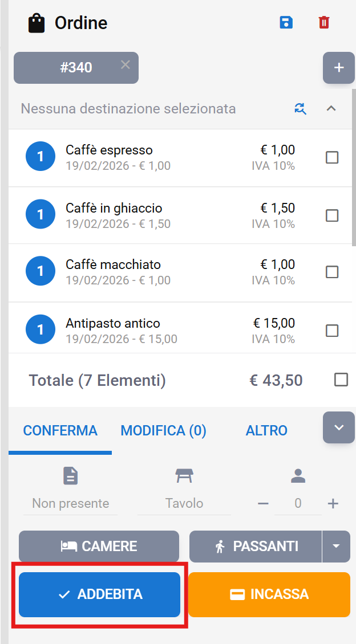The image size is (356, 644).
Task: Open the ALTRO tab
Action: (x=266, y=430)
